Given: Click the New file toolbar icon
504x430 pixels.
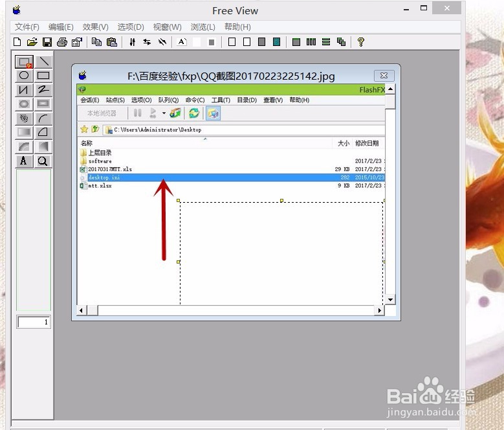Looking at the screenshot, I should (x=17, y=42).
